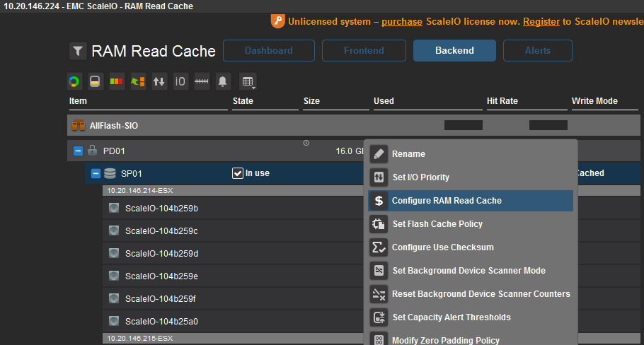Select the ScaleIO-104b259d device name
This screenshot has height=345, width=644.
[161, 254]
